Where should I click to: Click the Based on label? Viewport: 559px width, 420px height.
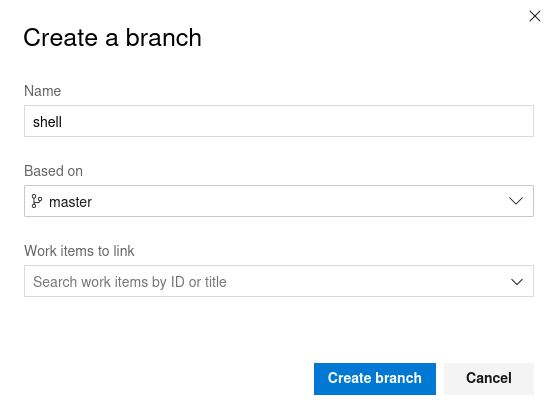click(53, 171)
